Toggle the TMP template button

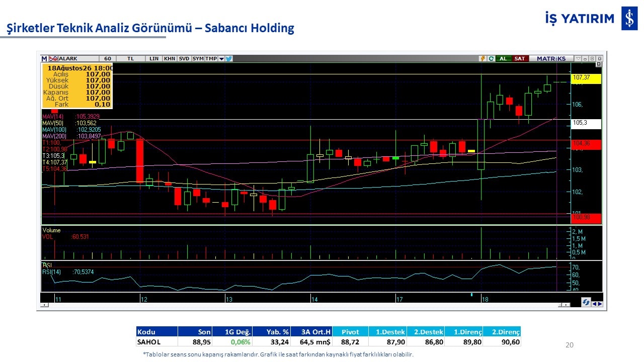tap(211, 59)
